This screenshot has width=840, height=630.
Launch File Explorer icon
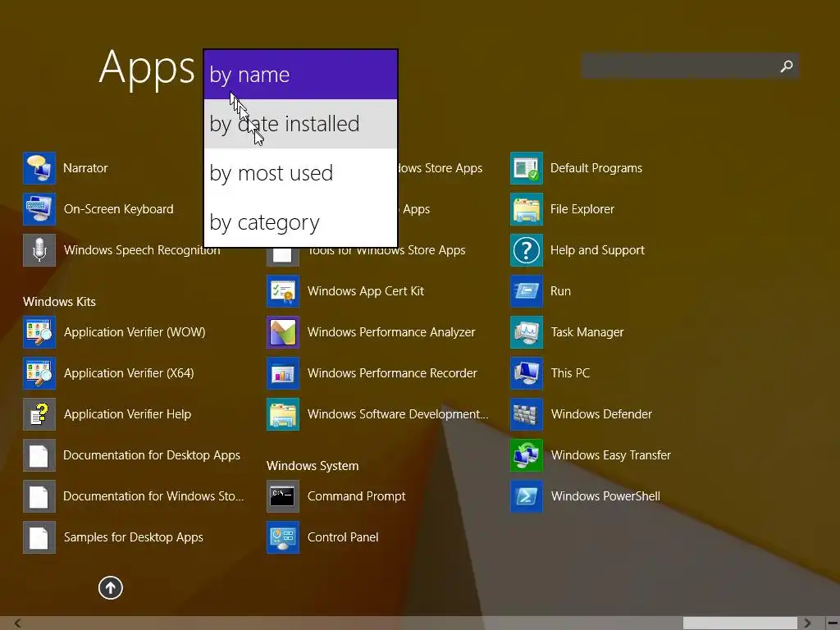point(527,209)
